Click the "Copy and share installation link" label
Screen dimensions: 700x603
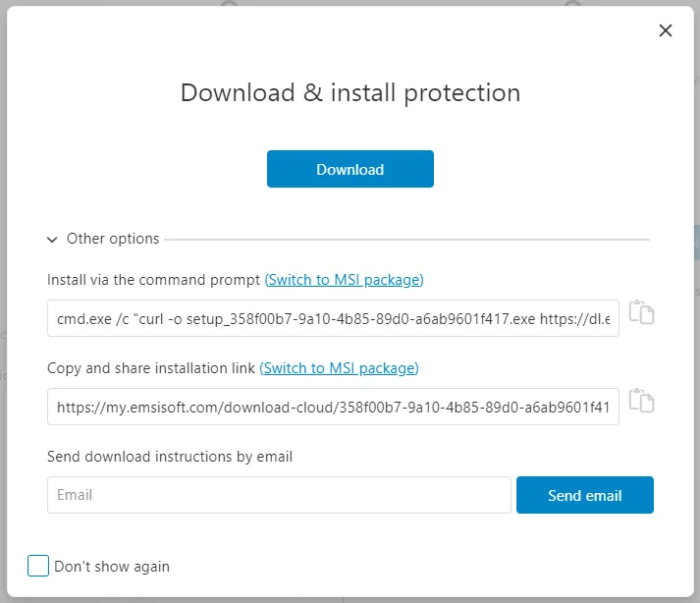pos(151,368)
